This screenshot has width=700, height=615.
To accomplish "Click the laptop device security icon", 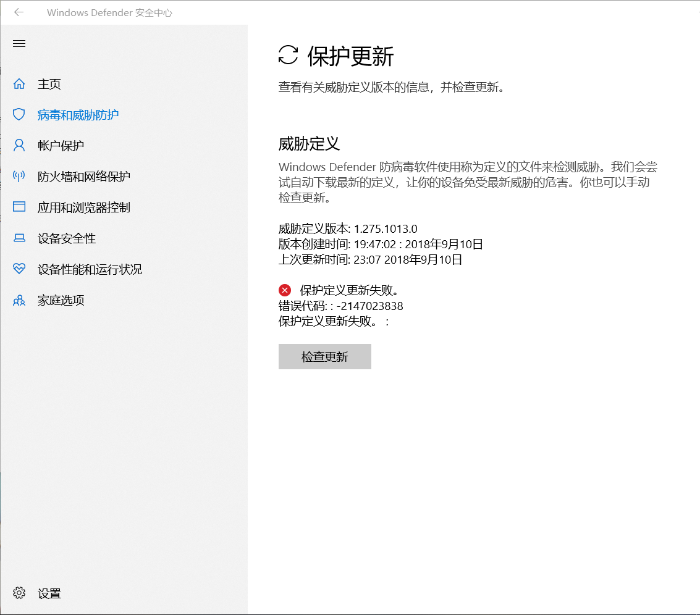I will click(19, 238).
